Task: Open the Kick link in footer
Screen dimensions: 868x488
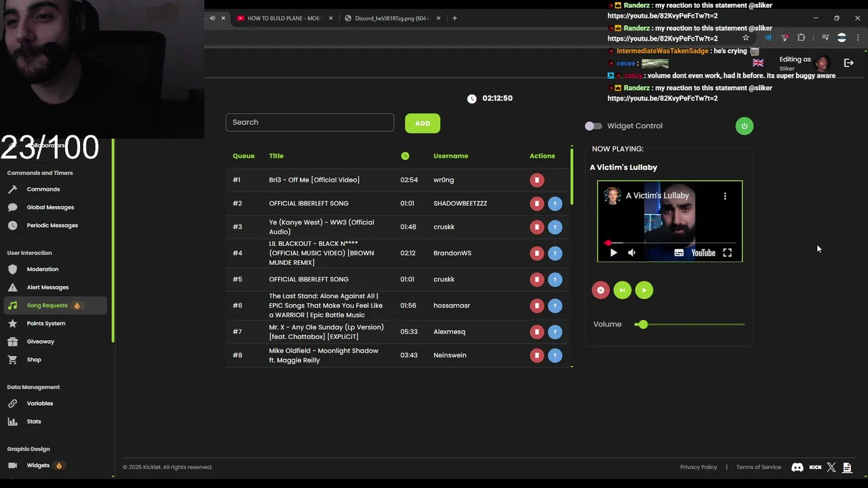Action: pyautogui.click(x=816, y=467)
